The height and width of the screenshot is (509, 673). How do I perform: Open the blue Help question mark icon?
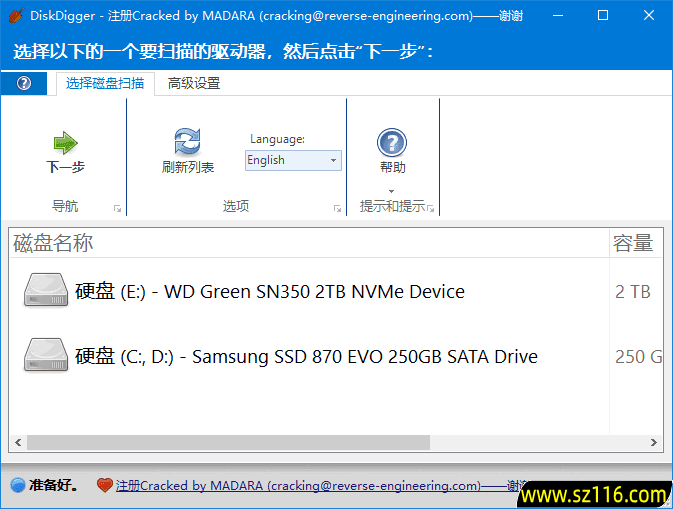coord(391,142)
